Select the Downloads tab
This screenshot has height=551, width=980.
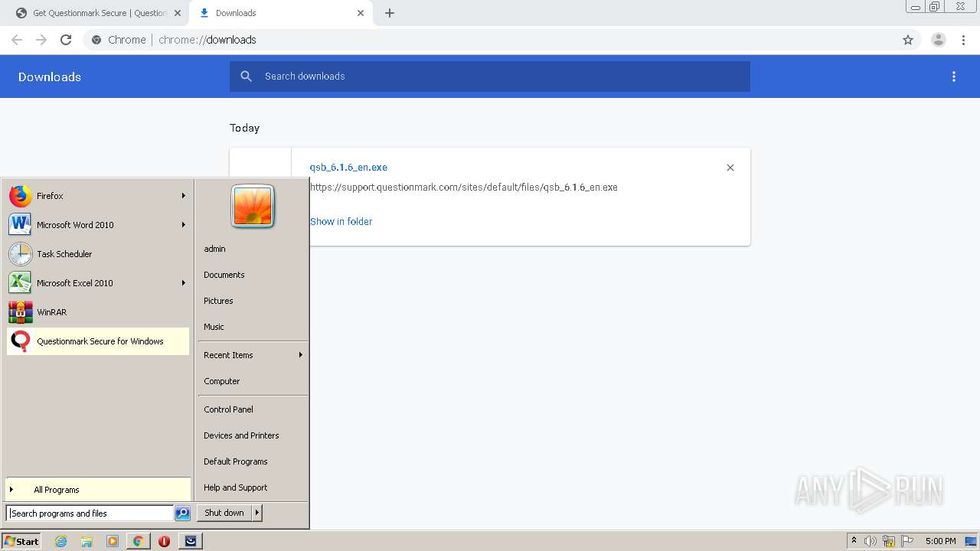281,13
